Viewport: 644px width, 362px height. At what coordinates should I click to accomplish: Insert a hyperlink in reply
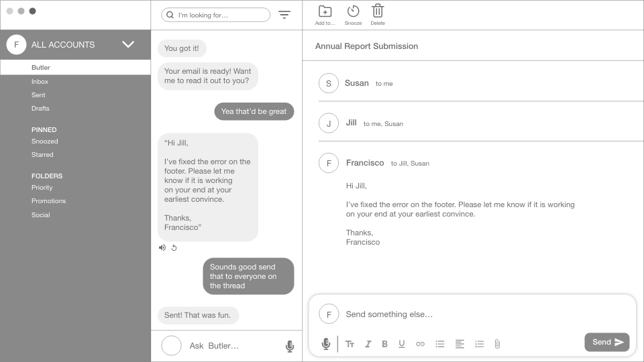(420, 344)
